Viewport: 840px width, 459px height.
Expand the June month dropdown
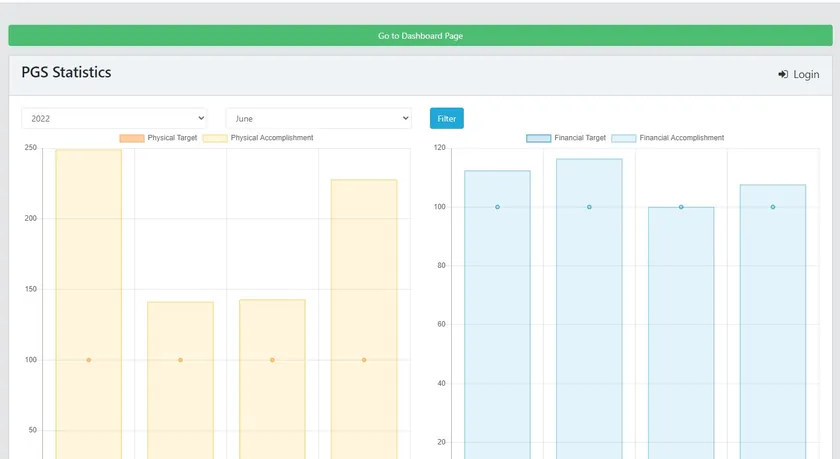319,118
